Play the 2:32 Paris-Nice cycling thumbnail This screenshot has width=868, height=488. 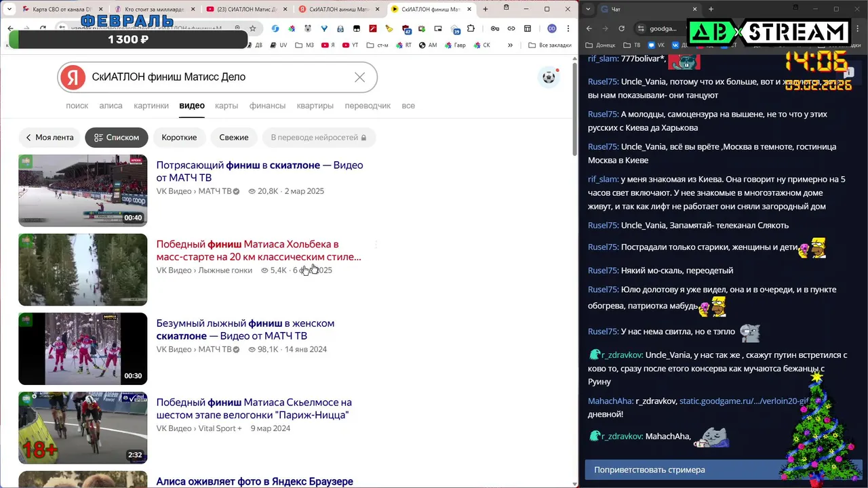pyautogui.click(x=83, y=428)
